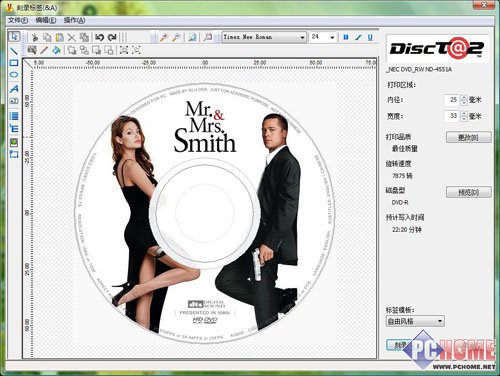Viewport: 500px width, 376px height.
Task: Click the send backward icon
Action: pos(109,50)
